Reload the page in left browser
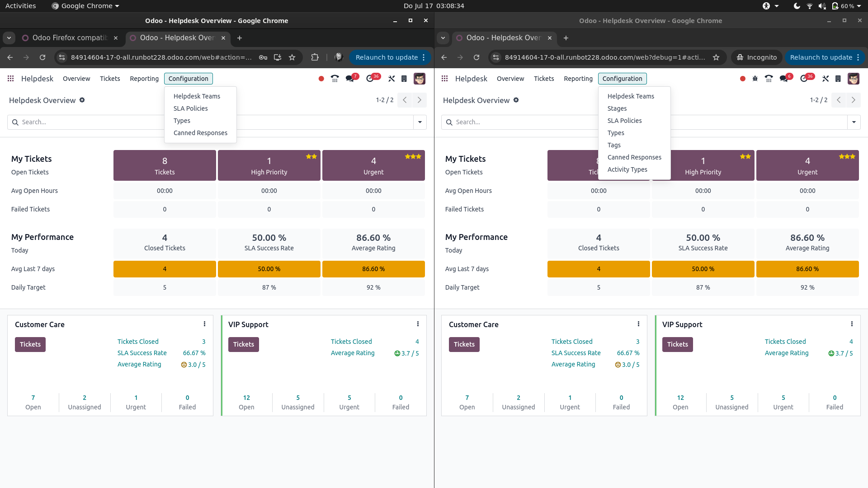Screen dimensions: 868x488 point(42,57)
